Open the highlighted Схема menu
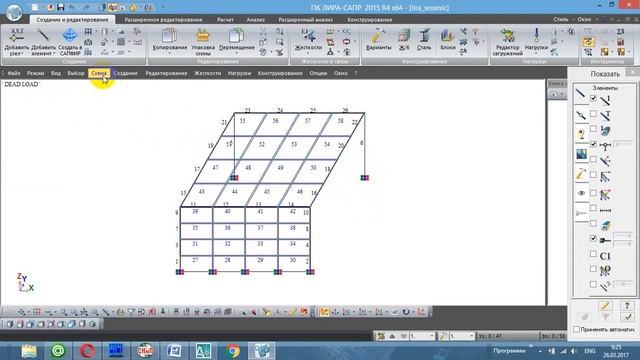This screenshot has height=360, width=640. (x=99, y=73)
